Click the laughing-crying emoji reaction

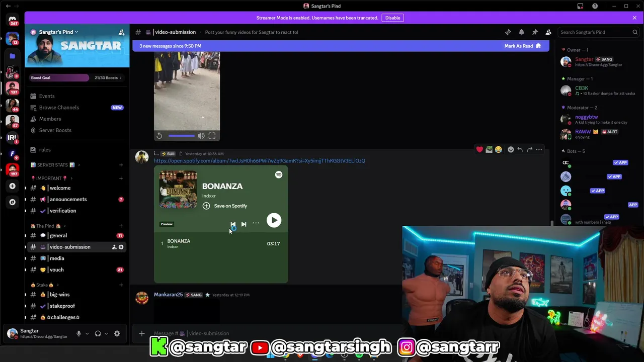pos(498,149)
